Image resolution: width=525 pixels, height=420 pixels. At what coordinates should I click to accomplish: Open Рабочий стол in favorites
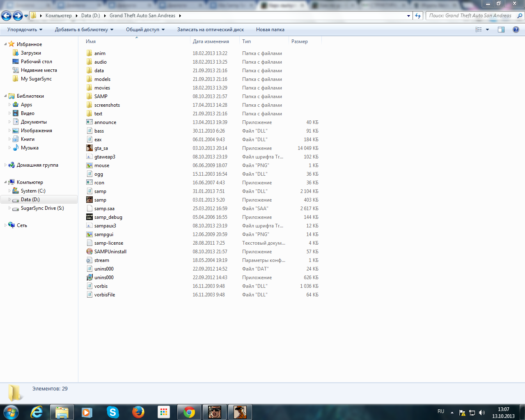coord(37,62)
